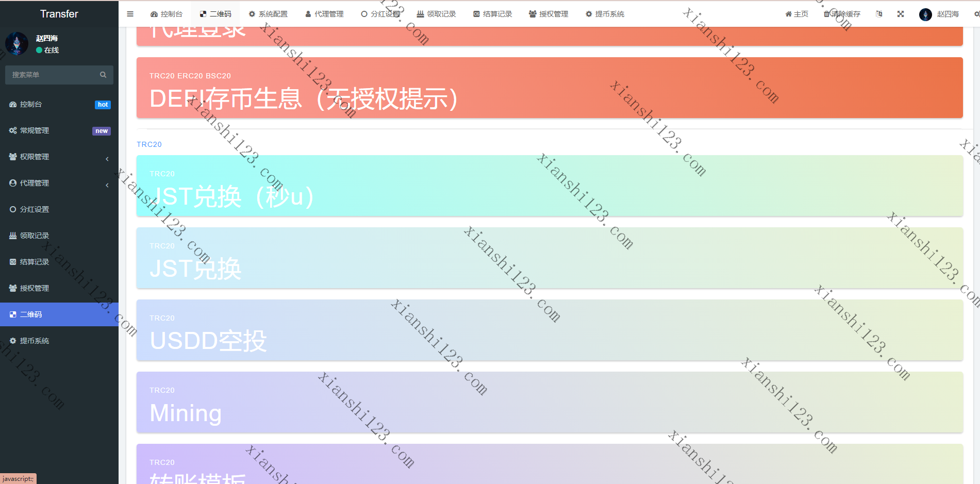Open 结算记录 in the sidebar
The image size is (980, 484).
click(x=59, y=262)
